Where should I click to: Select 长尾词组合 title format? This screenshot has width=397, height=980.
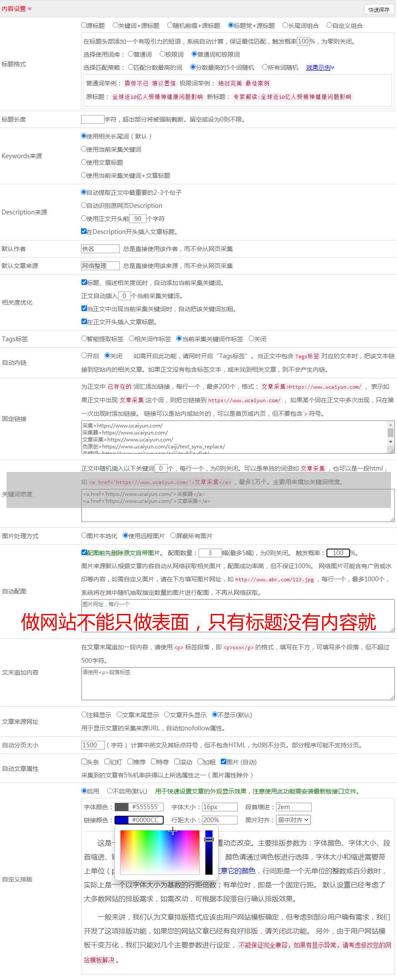[x=286, y=25]
